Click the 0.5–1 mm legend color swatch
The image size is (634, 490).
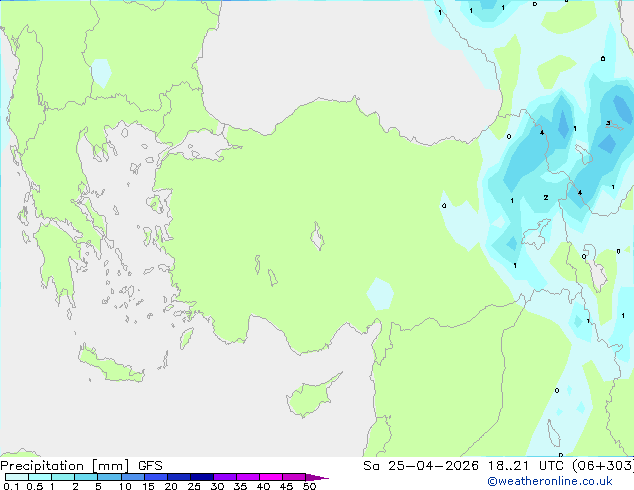point(40,477)
